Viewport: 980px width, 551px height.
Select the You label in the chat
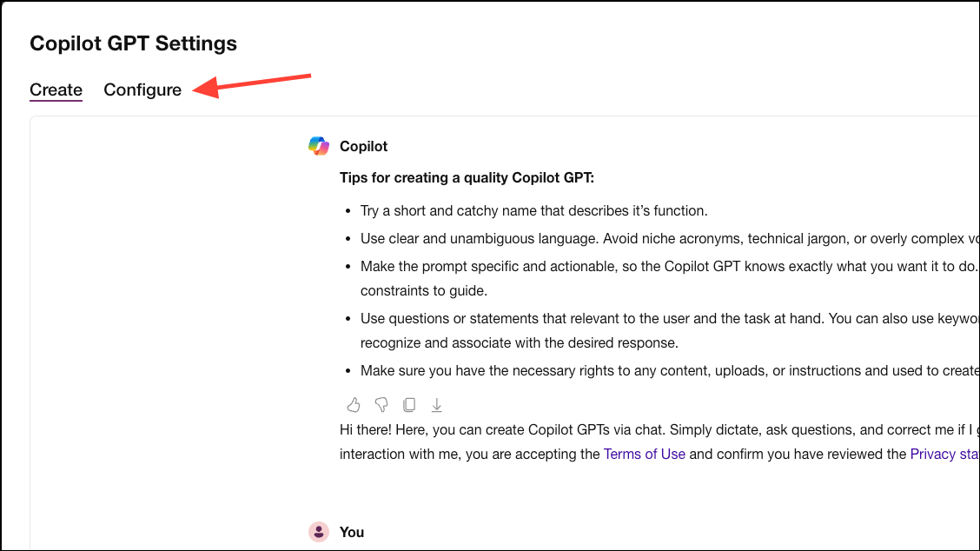coord(351,531)
